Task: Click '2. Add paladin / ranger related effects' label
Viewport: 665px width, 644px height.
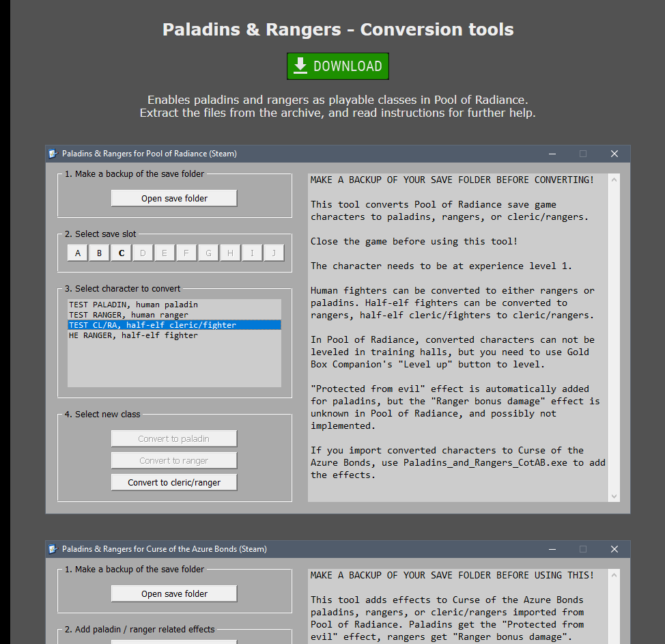Action: tap(139, 629)
